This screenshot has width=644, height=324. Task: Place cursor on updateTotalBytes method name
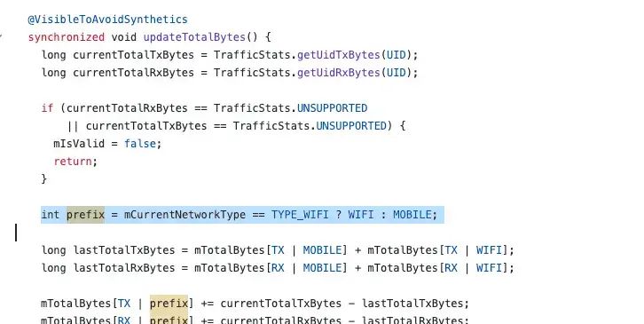point(194,37)
